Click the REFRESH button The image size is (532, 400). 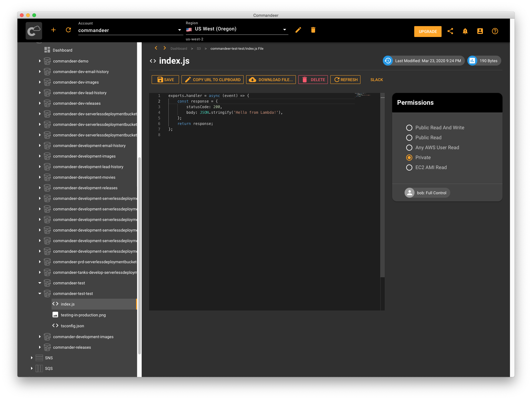click(x=345, y=80)
